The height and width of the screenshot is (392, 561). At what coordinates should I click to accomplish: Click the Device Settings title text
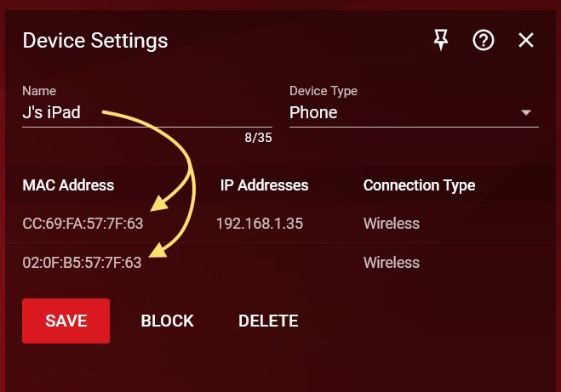94,40
